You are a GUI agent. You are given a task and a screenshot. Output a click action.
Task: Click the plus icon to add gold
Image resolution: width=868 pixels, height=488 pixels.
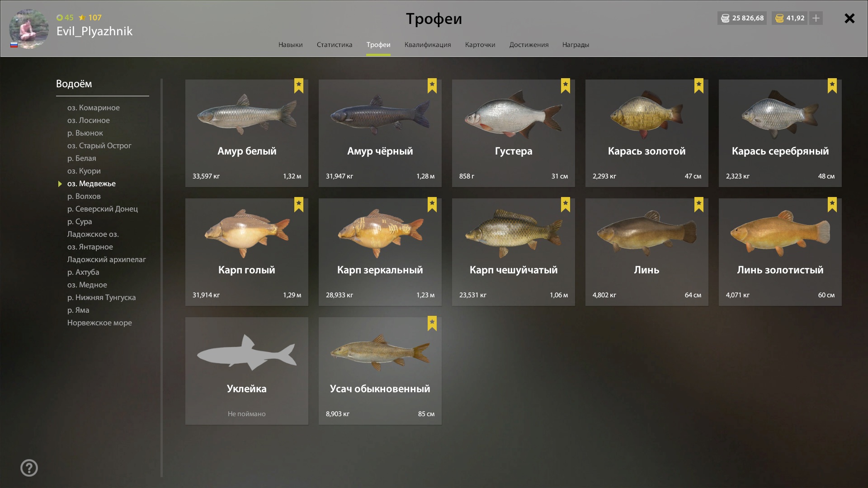(816, 18)
